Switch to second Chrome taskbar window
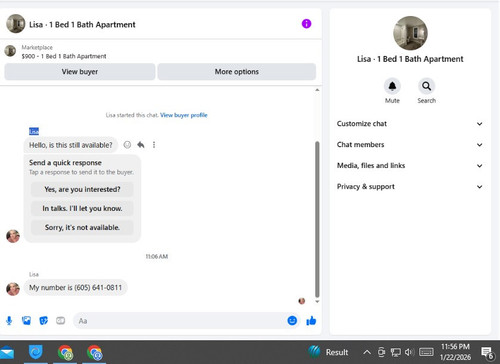This screenshot has width=500, height=364. (94, 353)
